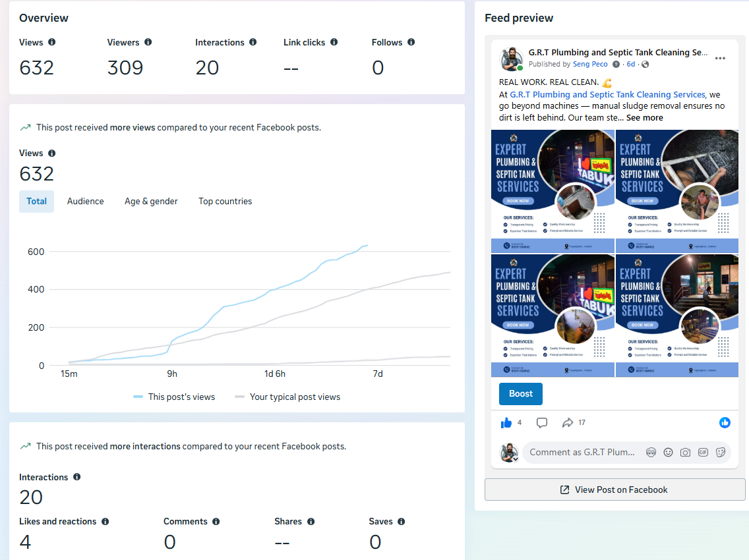
Task: Click the info icon next to Likes and reactions
Action: tap(105, 522)
